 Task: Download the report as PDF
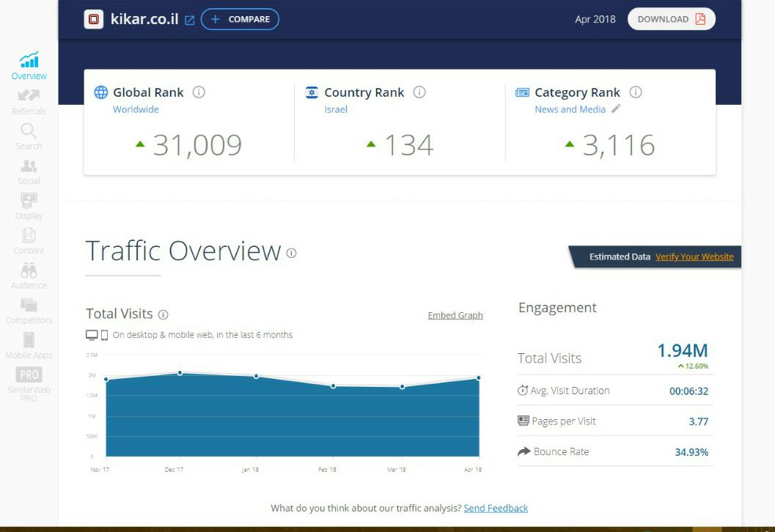pos(671,19)
